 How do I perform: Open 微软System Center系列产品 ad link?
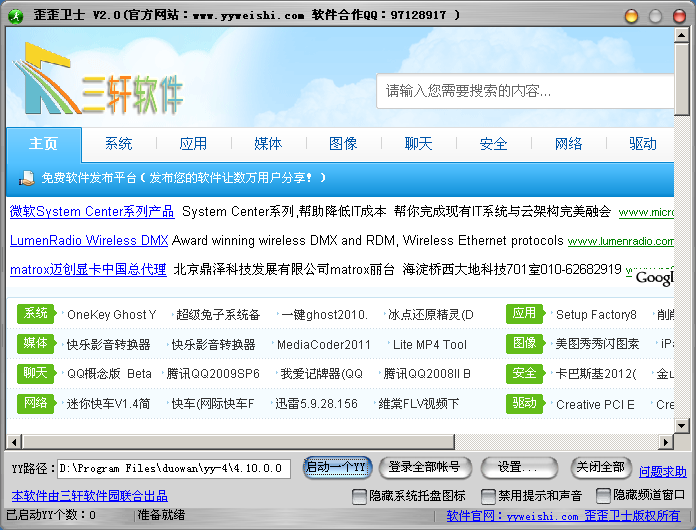coord(92,212)
